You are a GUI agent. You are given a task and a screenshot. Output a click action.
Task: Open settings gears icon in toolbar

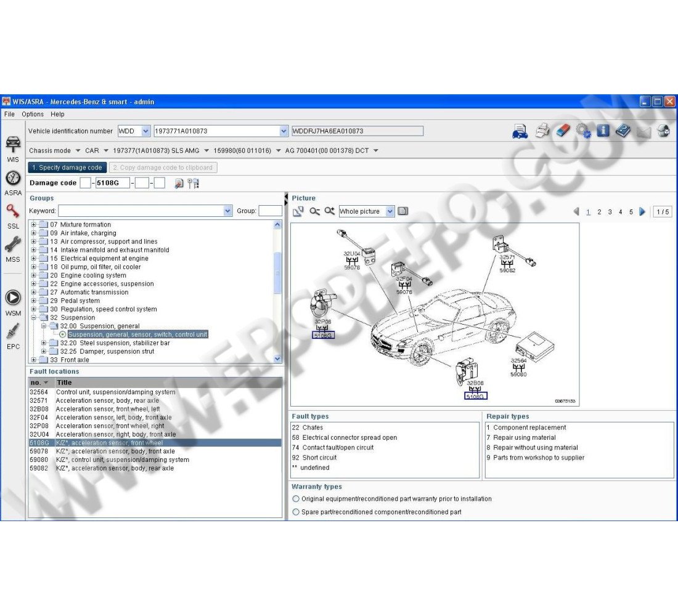point(583,131)
